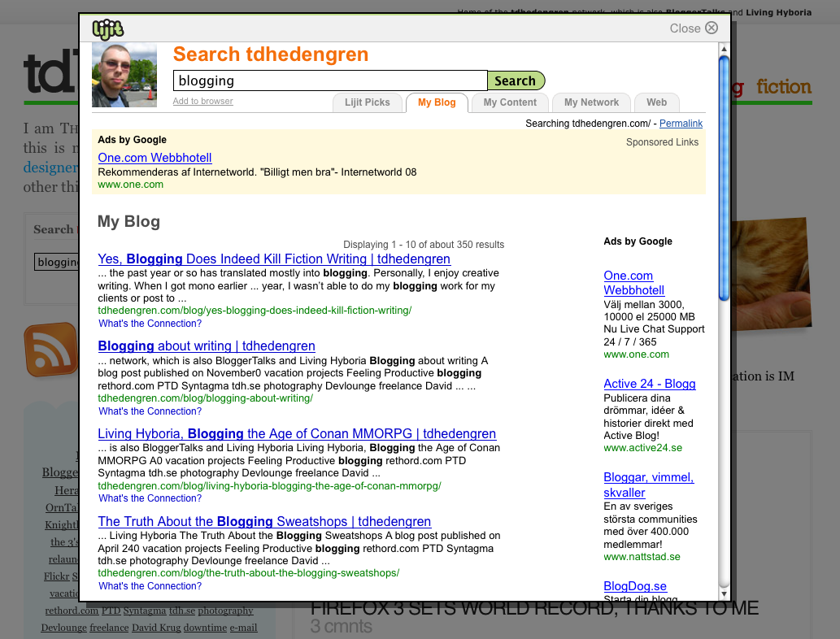
Task: Close the Lijit search overlay
Action: (693, 28)
